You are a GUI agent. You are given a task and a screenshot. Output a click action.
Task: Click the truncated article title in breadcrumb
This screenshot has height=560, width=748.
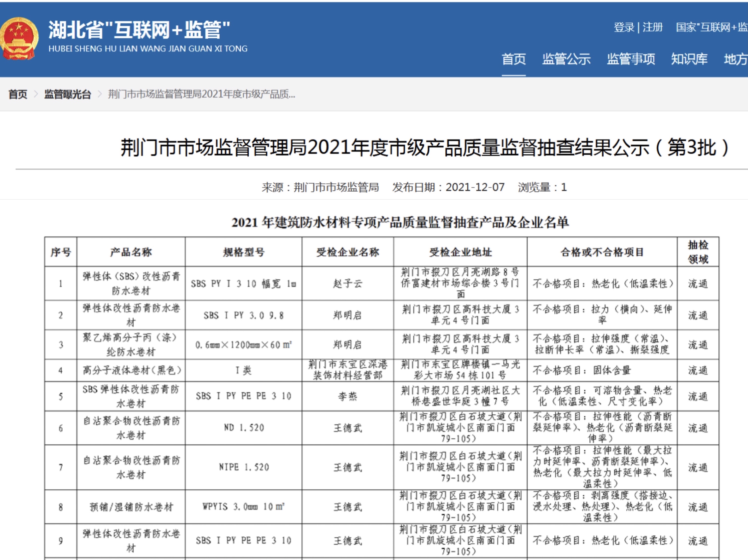click(x=202, y=94)
